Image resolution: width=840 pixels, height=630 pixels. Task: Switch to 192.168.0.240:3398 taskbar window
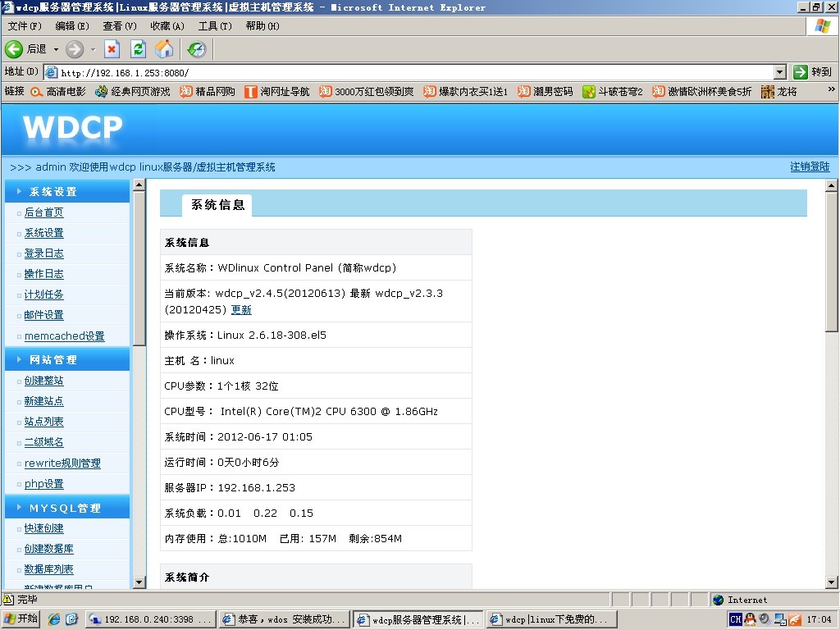click(151, 619)
